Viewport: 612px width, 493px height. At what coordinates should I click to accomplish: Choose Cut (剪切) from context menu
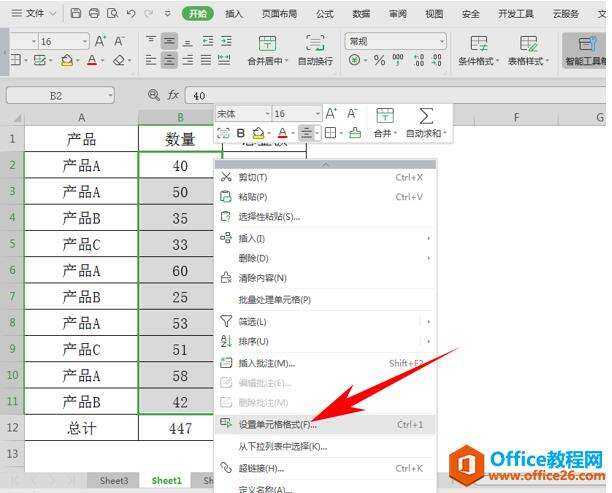point(325,177)
